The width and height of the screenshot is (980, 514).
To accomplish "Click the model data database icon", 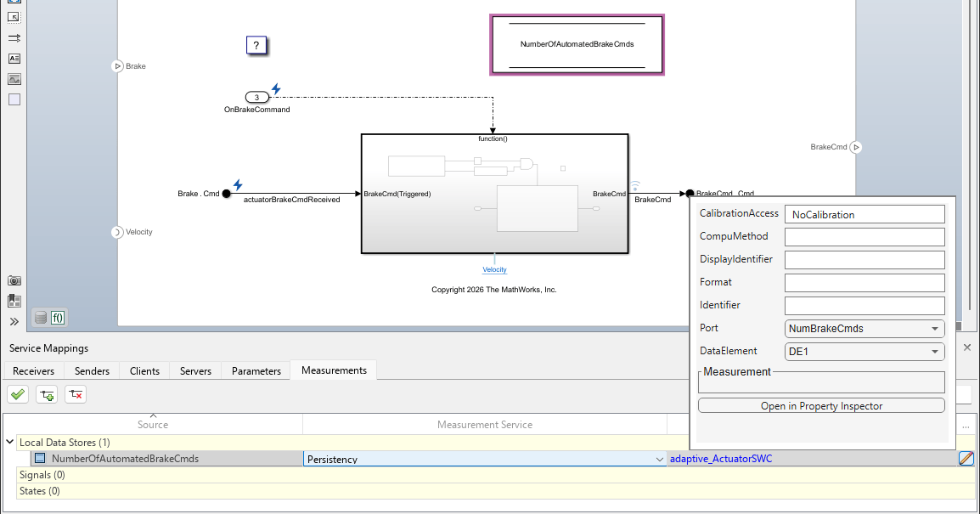I will [x=41, y=318].
